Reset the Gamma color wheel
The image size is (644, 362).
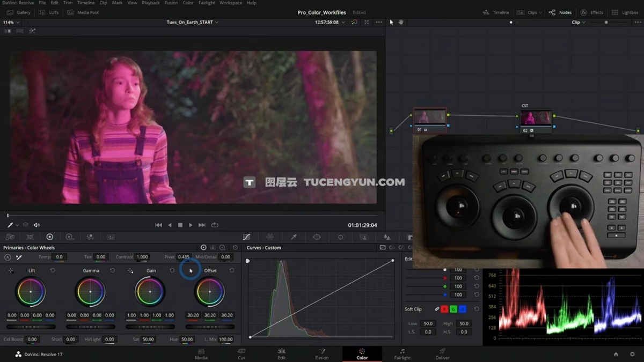point(112,270)
